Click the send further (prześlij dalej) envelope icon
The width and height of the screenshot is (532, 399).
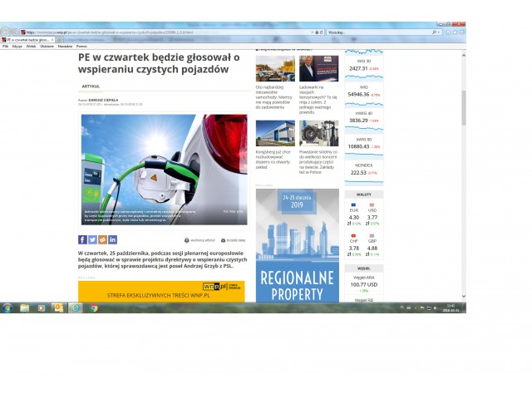click(223, 240)
